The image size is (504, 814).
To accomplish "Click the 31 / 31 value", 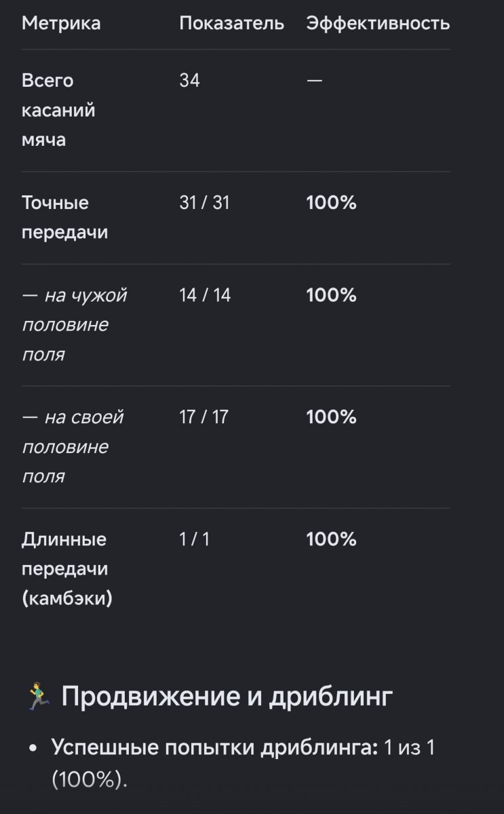I will [x=204, y=203].
